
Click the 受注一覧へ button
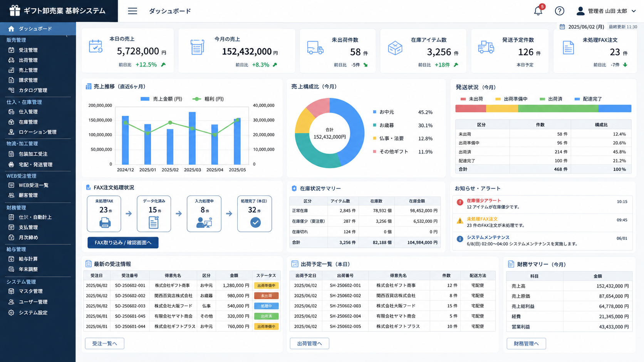(104, 344)
